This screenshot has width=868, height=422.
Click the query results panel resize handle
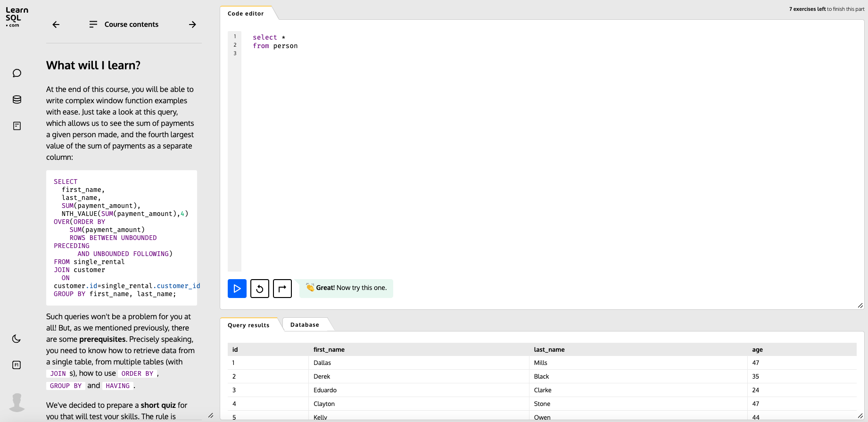[860, 415]
